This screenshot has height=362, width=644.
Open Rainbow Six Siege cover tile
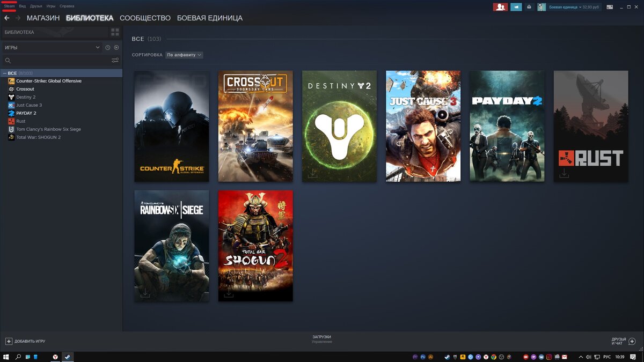coord(172,246)
